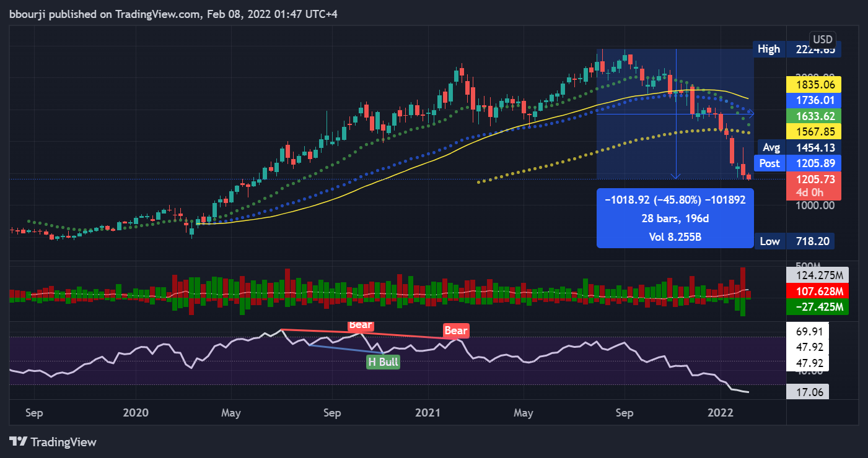The width and height of the screenshot is (868, 458).
Task: Select the Low 718.20 price label
Action: pyautogui.click(x=794, y=241)
